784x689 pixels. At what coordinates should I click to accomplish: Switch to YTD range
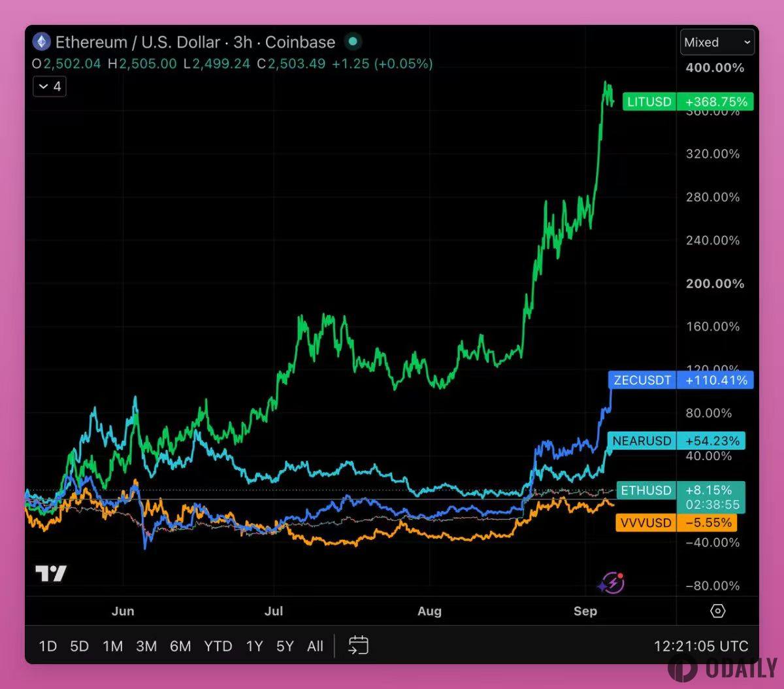218,647
